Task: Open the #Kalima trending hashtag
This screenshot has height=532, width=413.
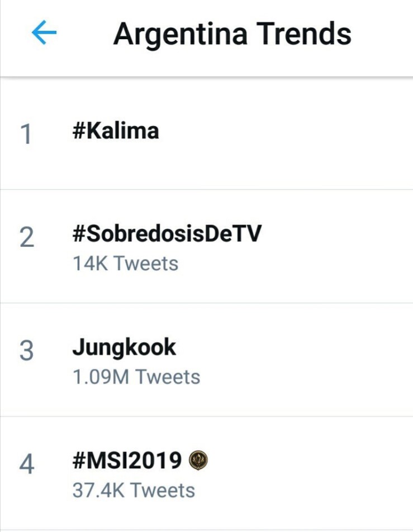Action: pyautogui.click(x=115, y=130)
